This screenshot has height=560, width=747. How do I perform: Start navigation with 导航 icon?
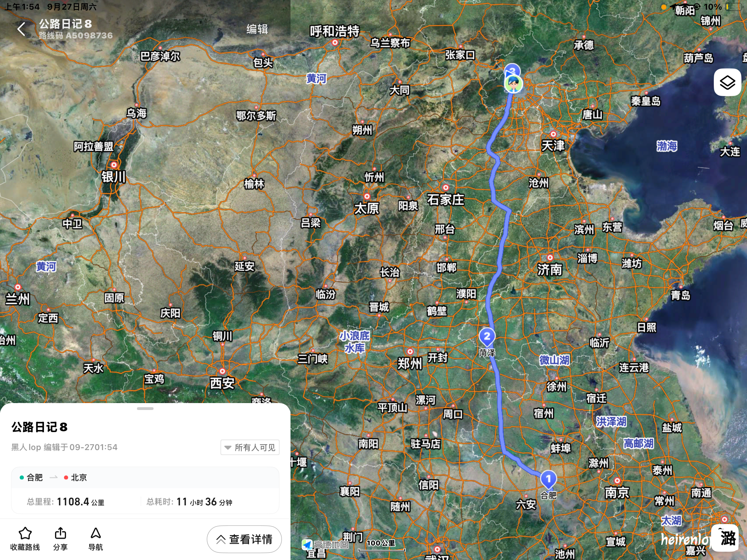96,533
